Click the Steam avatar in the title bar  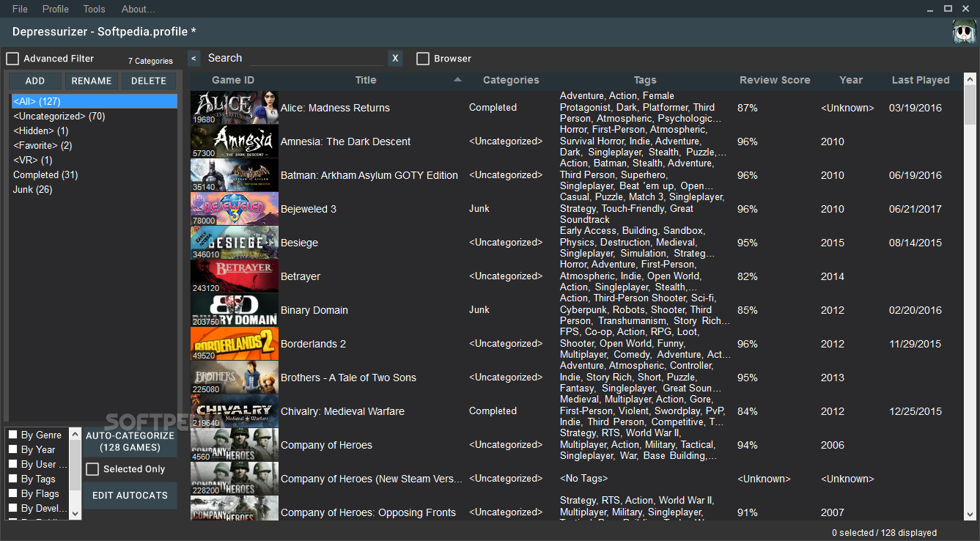pyautogui.click(x=964, y=32)
